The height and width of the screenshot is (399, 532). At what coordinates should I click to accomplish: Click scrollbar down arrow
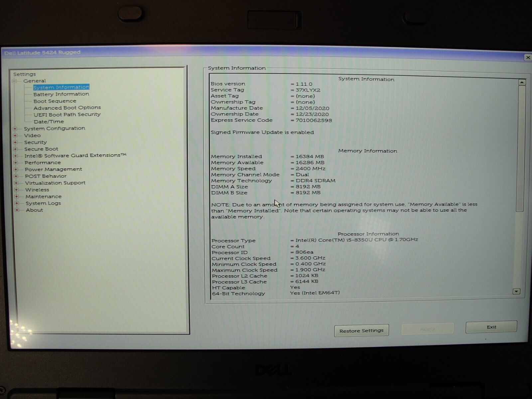tap(516, 291)
